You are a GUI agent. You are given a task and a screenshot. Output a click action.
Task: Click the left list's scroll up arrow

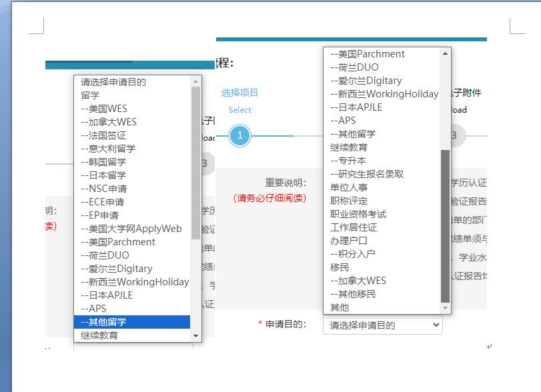(195, 81)
